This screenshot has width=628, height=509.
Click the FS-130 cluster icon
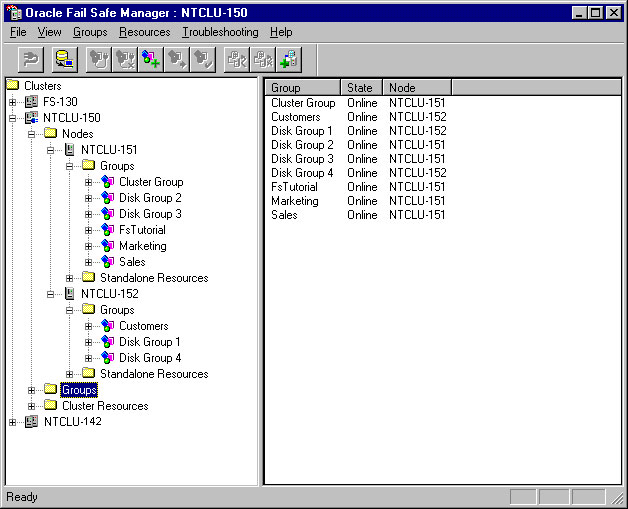pos(32,102)
